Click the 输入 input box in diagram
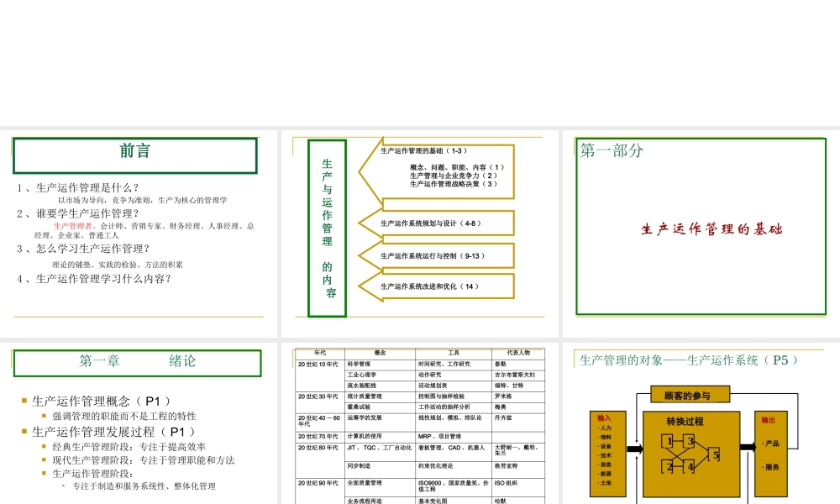Screen dimensions: 840x504 [x=608, y=454]
